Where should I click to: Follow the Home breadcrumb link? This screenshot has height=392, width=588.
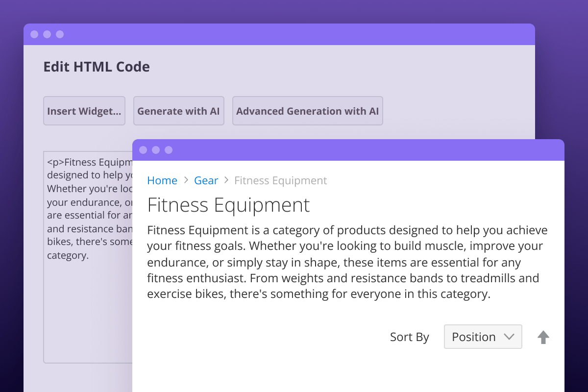click(x=162, y=180)
